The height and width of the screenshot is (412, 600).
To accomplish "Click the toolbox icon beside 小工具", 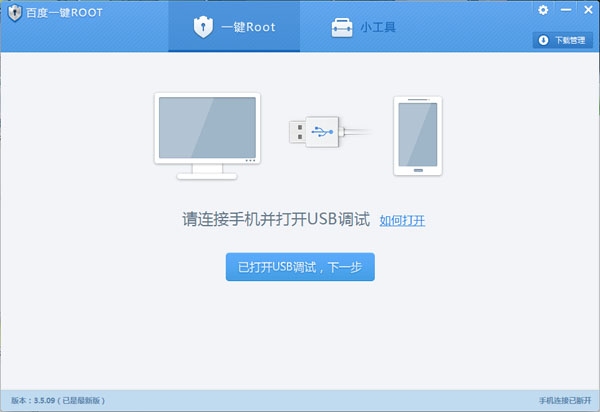I will [x=341, y=27].
